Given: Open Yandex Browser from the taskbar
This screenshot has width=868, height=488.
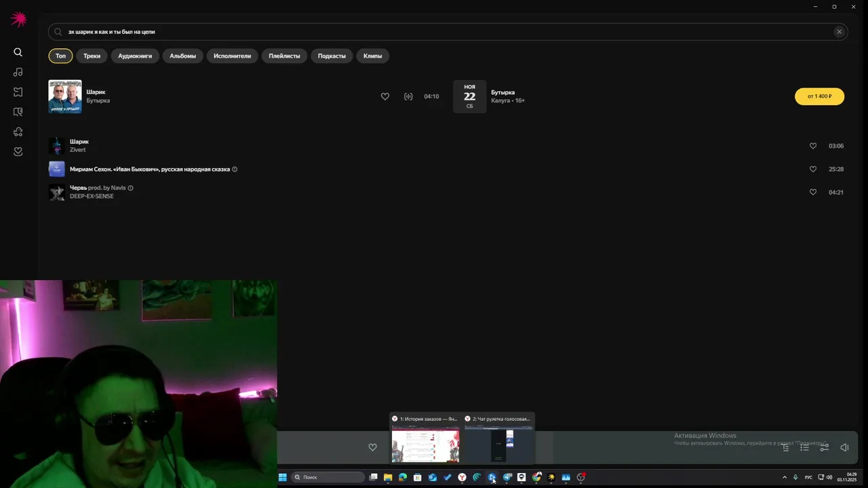Looking at the screenshot, I should pos(462,477).
